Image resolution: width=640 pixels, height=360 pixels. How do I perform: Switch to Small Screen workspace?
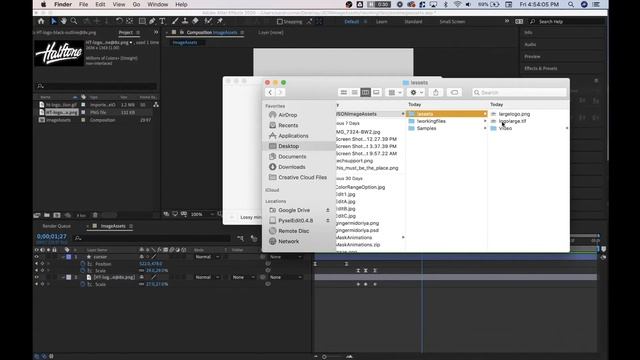tap(452, 22)
